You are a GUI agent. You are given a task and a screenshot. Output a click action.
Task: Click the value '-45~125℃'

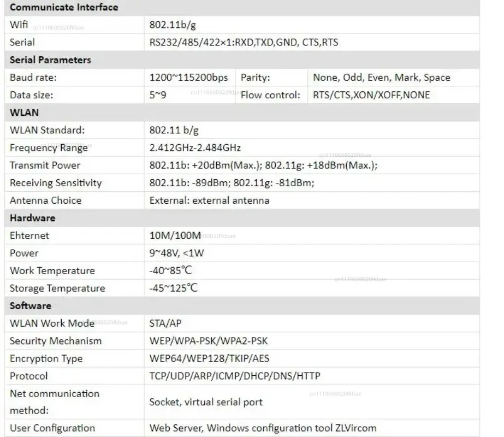pos(174,288)
